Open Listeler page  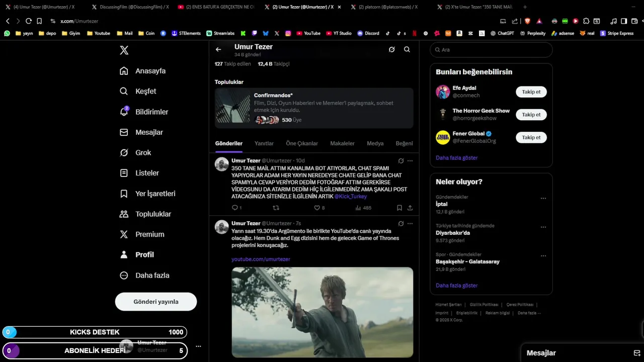(x=139, y=173)
